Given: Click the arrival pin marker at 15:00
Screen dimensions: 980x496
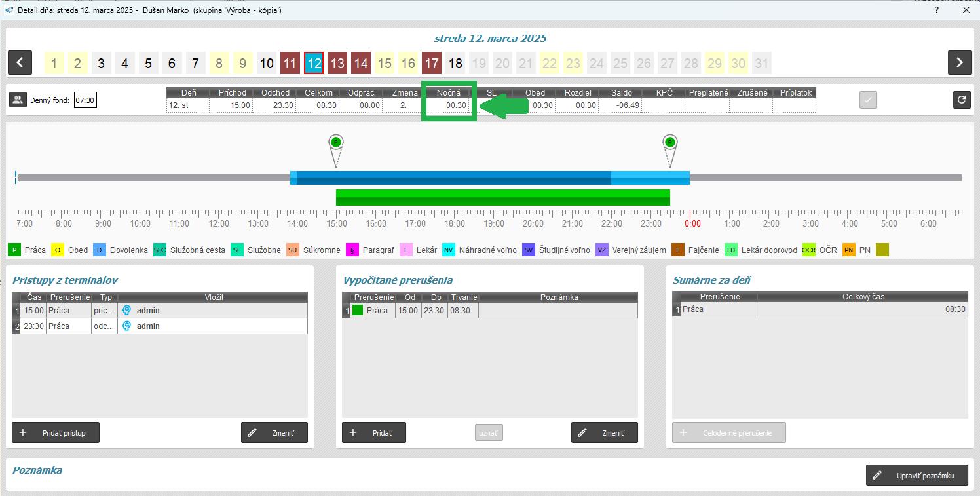Looking at the screenshot, I should coord(336,143).
